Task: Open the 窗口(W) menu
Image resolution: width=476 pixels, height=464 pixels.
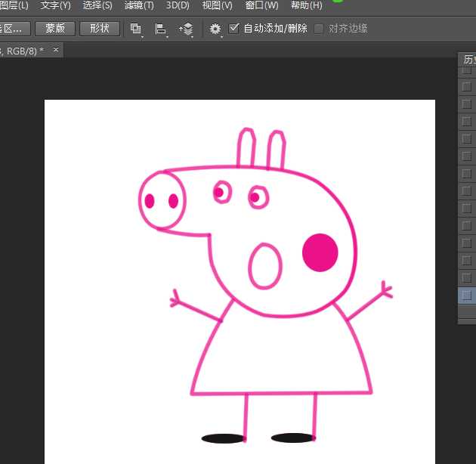Action: coord(261,5)
